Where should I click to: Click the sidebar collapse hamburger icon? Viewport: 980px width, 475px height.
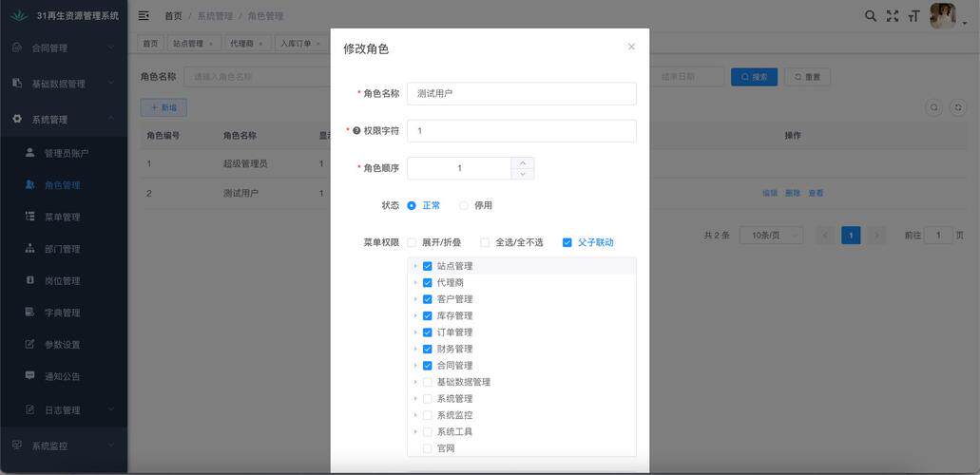[x=144, y=15]
